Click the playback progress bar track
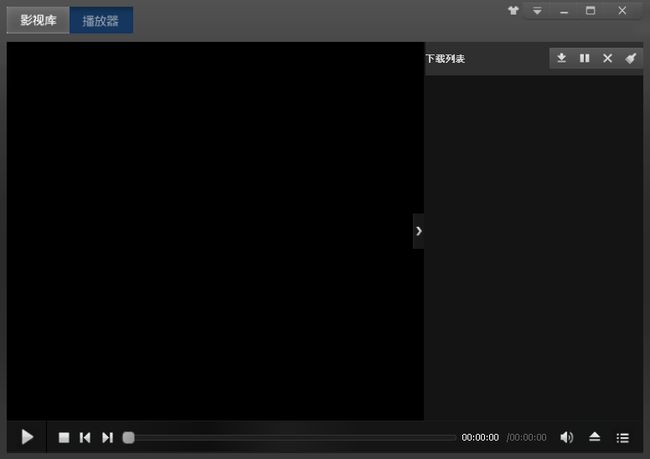The image size is (650, 459). click(x=295, y=437)
